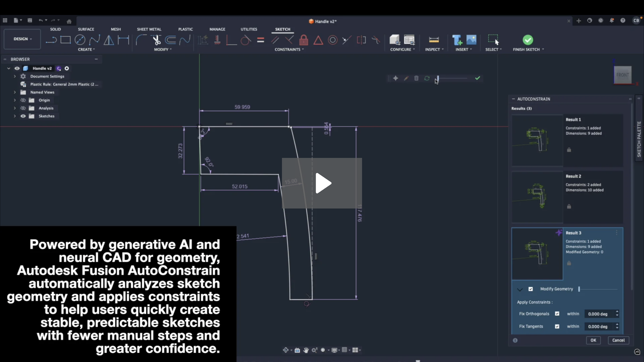
Task: Toggle visibility of Handle v2 component
Action: (17, 68)
